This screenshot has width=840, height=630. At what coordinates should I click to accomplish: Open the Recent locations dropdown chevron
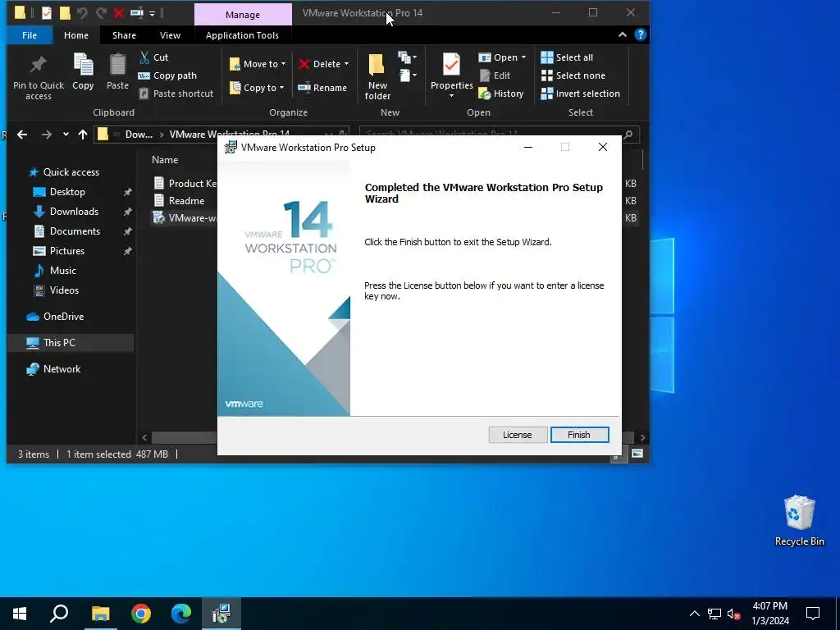(66, 135)
